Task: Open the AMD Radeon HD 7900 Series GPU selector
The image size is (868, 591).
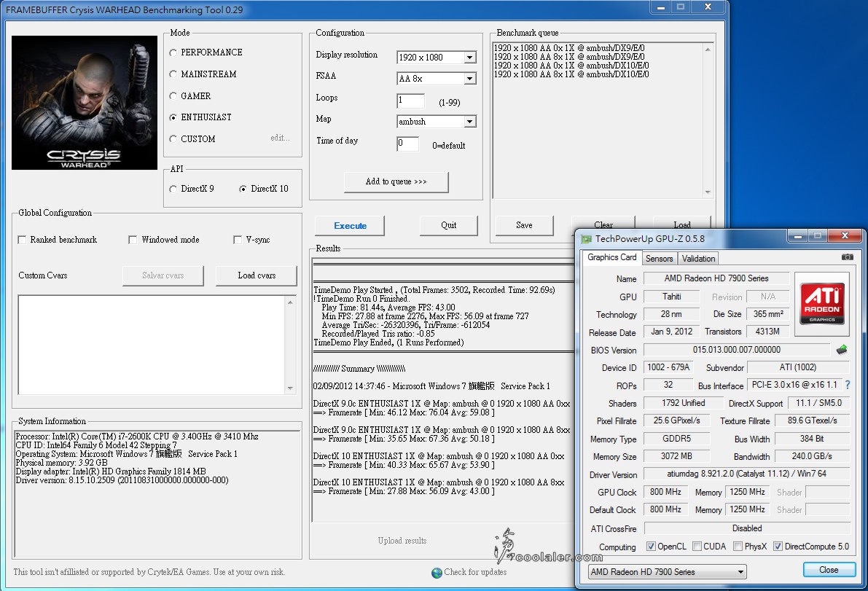Action: pyautogui.click(x=667, y=571)
